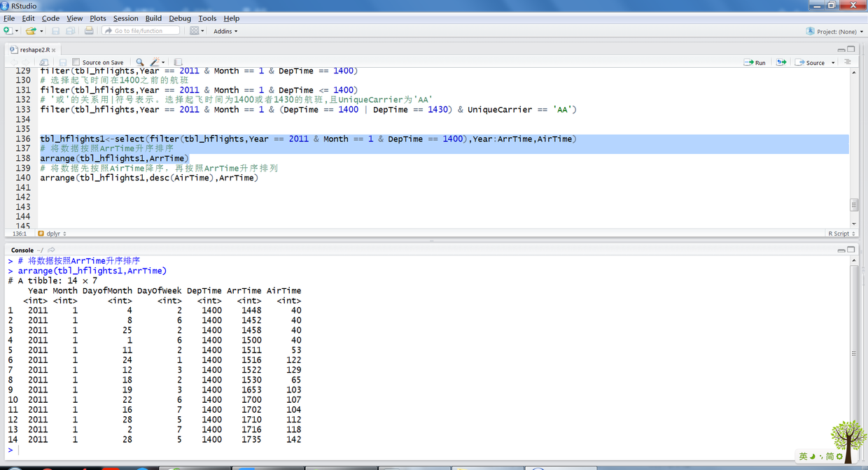868x470 pixels.
Task: Click the Source button
Action: click(x=811, y=62)
